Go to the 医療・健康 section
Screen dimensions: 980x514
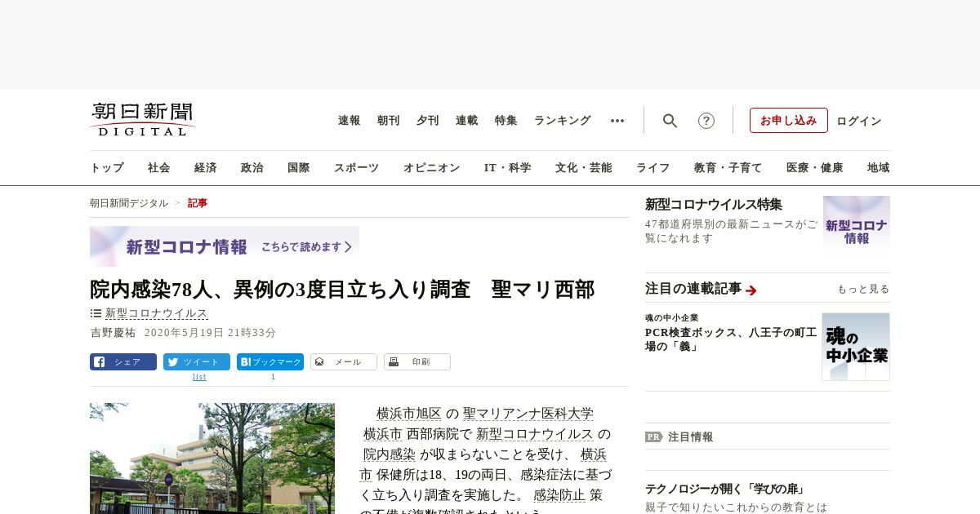(815, 168)
